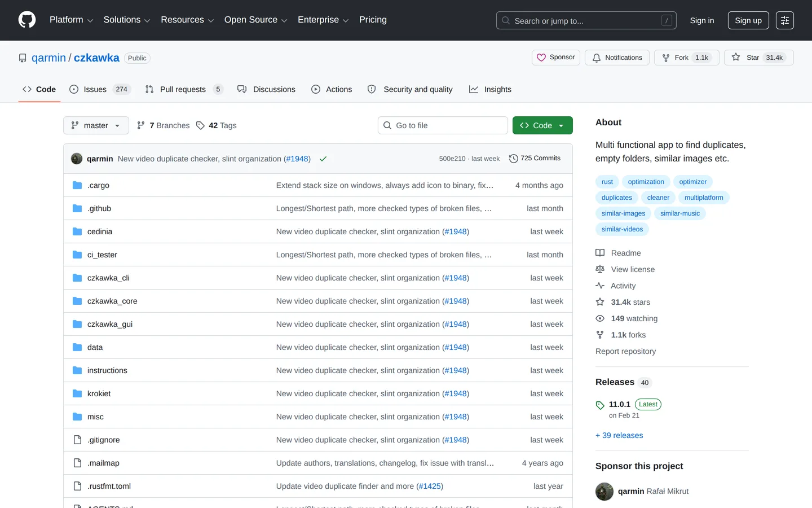The width and height of the screenshot is (812, 508).
Task: Open the Insights tab
Action: point(490,89)
